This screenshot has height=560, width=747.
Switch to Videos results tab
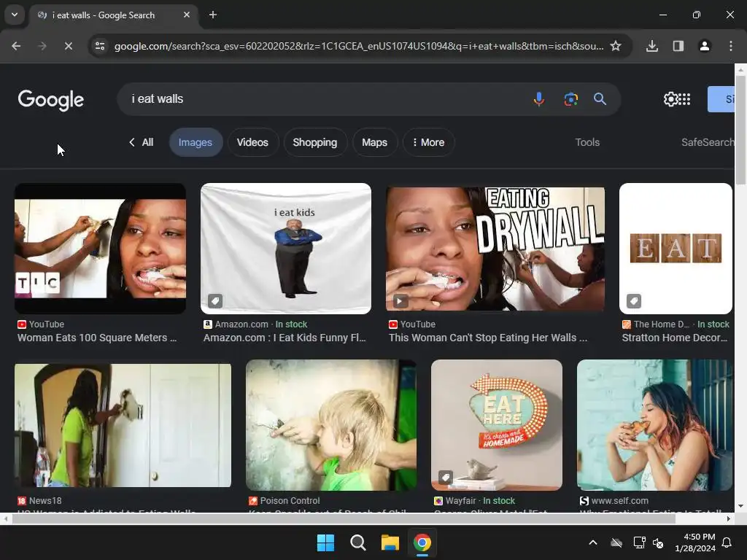pyautogui.click(x=252, y=142)
